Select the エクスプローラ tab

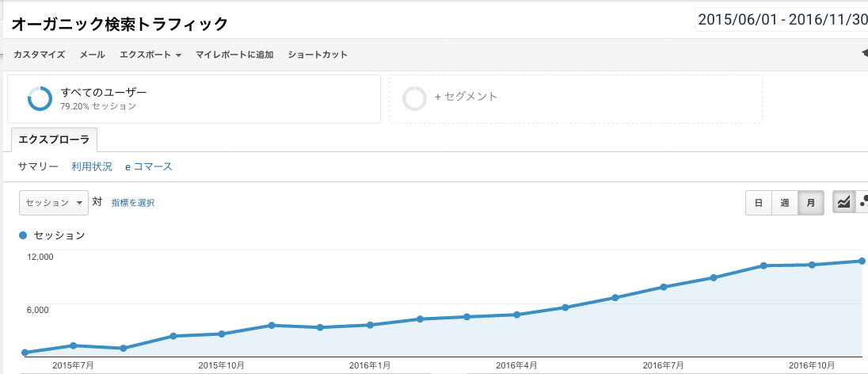click(x=54, y=139)
